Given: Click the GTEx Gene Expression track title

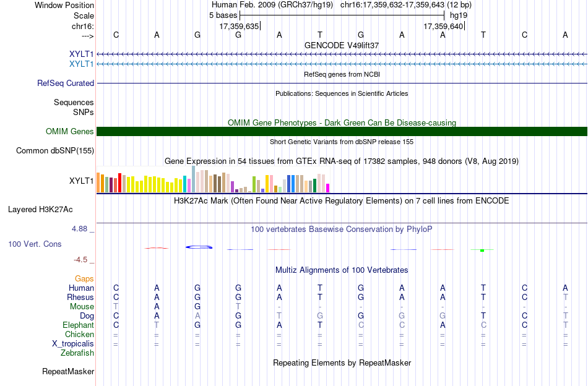Looking at the screenshot, I should coord(342,161).
